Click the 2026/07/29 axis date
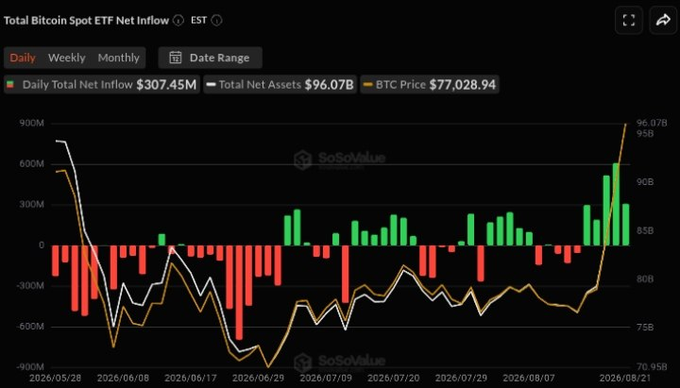 tap(461, 378)
